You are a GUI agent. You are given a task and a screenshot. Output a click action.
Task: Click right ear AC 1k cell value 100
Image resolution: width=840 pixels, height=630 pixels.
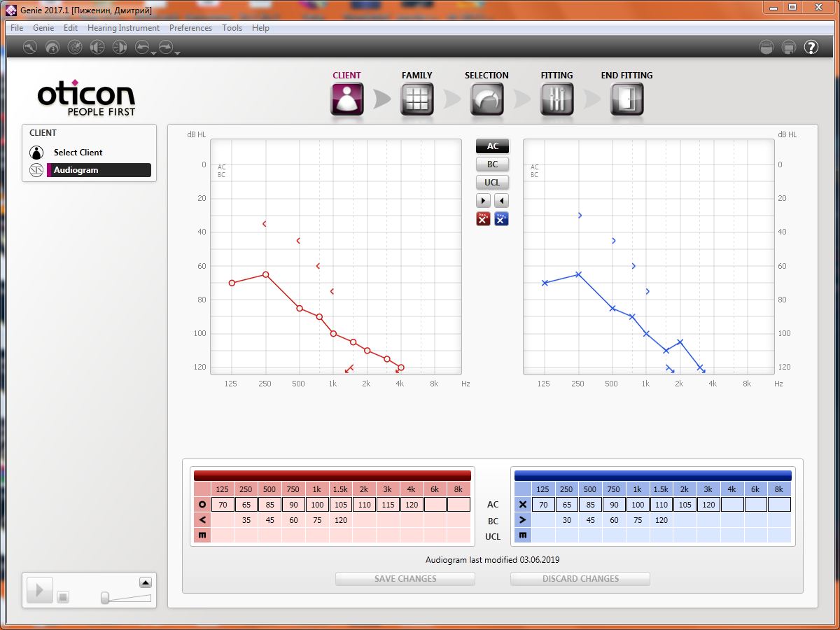click(317, 505)
